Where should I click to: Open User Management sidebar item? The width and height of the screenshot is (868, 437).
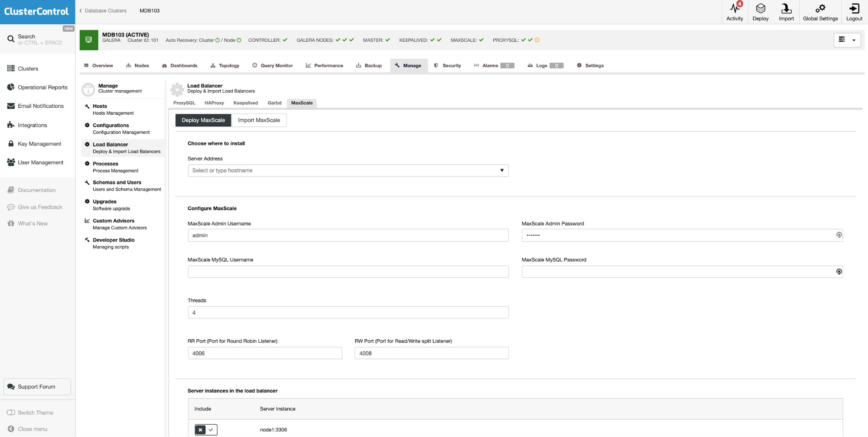[35, 162]
